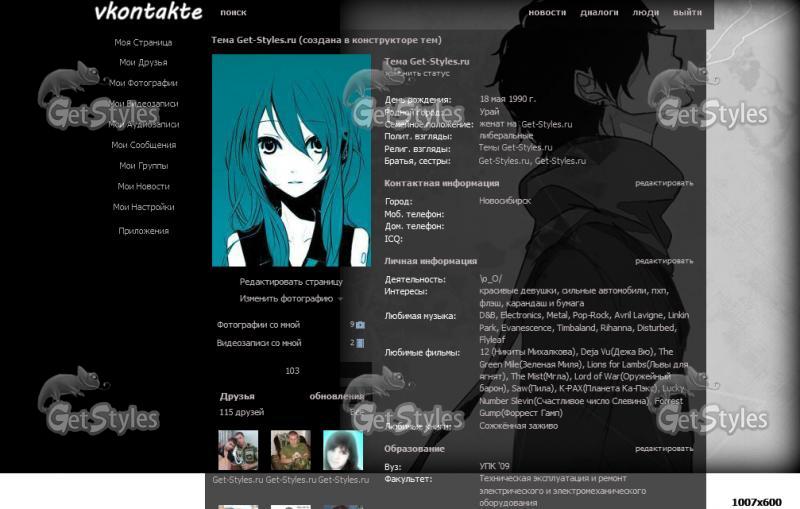Click the vkontakte logo

[x=148, y=13]
